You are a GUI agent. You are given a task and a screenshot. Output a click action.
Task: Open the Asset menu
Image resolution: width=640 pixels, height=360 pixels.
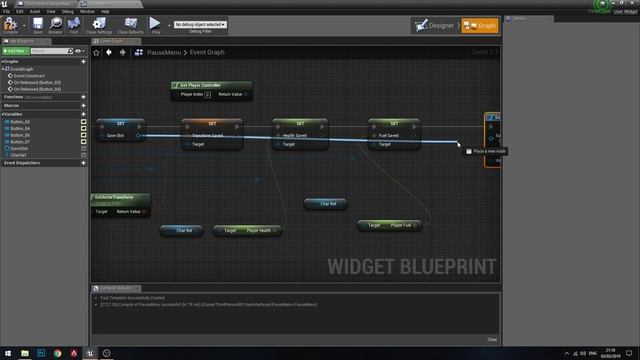click(35, 11)
